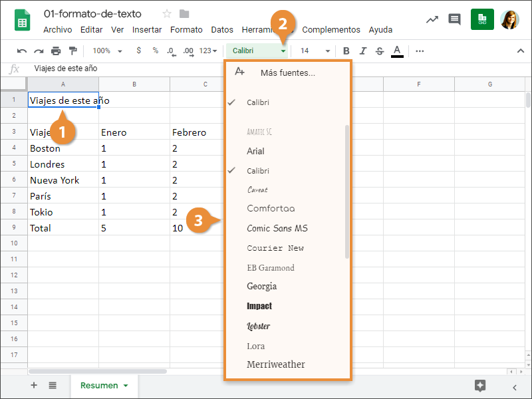Format as currency with dollar icon
This screenshot has width=532, height=399.
(x=138, y=51)
